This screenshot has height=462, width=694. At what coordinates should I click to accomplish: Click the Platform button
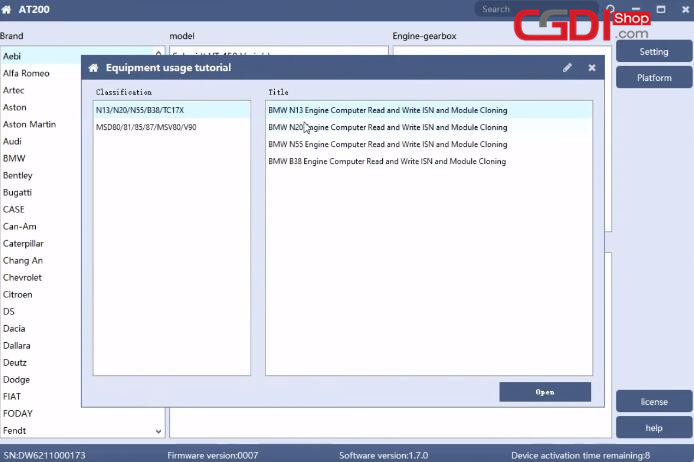(653, 78)
